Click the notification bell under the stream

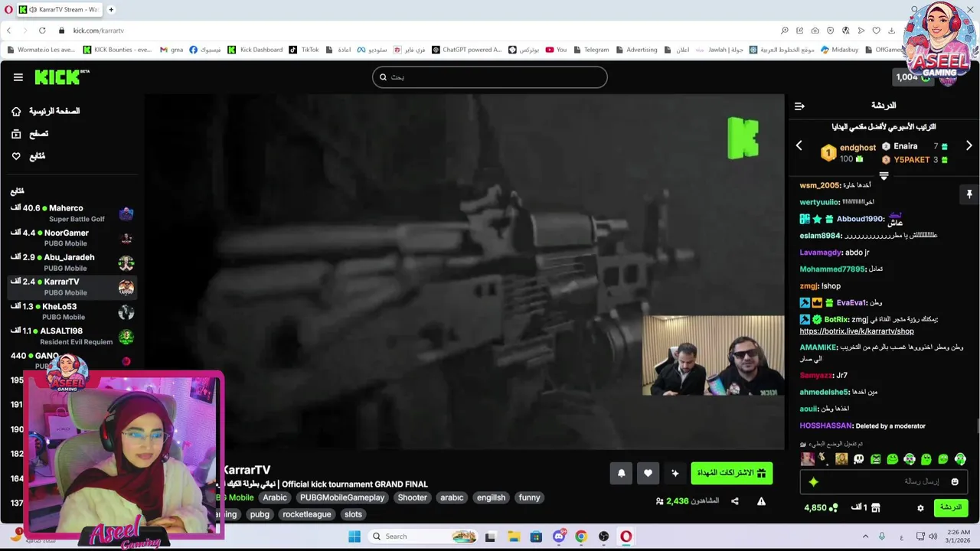622,474
